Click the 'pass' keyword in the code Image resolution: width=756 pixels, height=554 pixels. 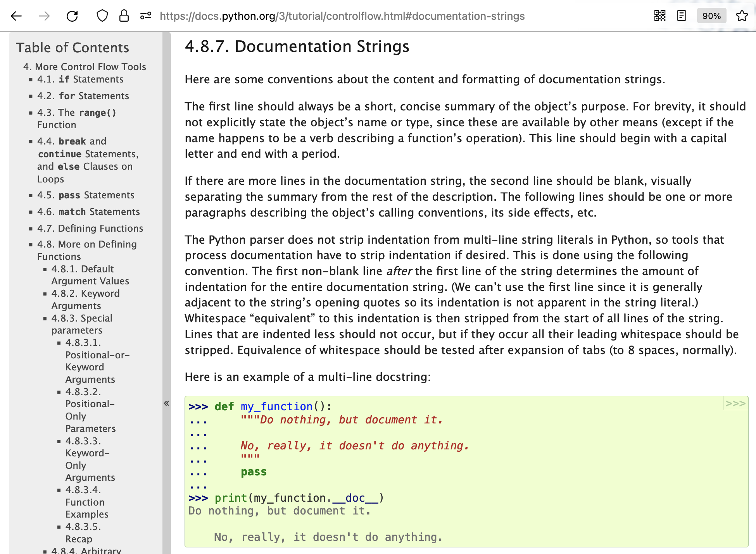(x=254, y=471)
